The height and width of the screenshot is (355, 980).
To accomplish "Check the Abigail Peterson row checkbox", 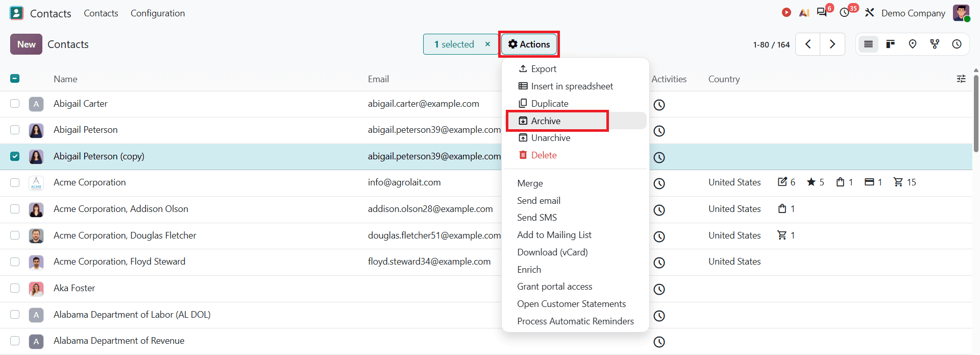I will click(15, 130).
